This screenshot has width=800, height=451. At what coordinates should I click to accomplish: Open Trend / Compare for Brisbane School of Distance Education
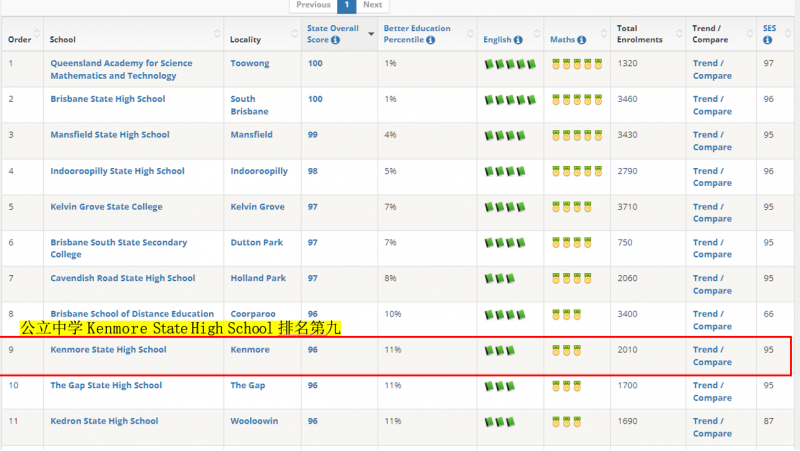click(x=712, y=320)
